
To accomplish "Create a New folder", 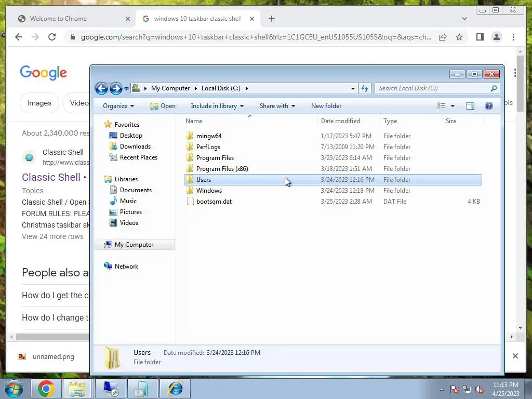I will point(326,106).
